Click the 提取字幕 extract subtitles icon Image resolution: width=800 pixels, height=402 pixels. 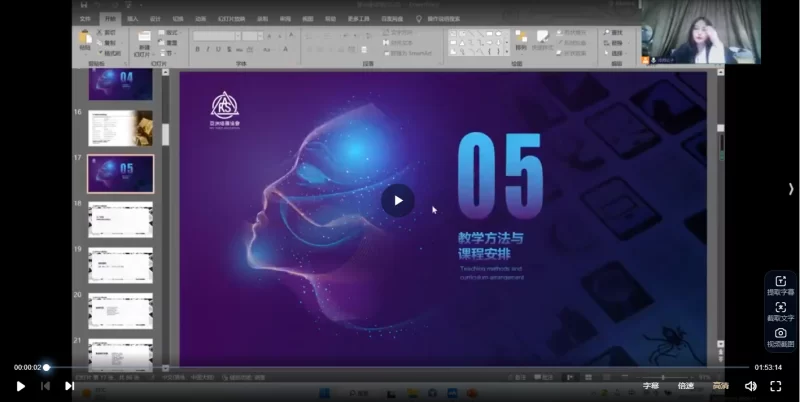pos(781,281)
